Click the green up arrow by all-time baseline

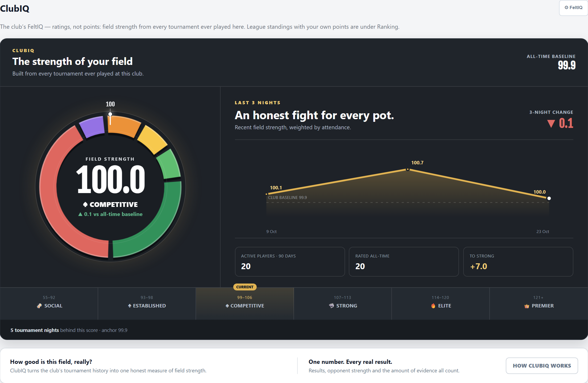click(80, 214)
